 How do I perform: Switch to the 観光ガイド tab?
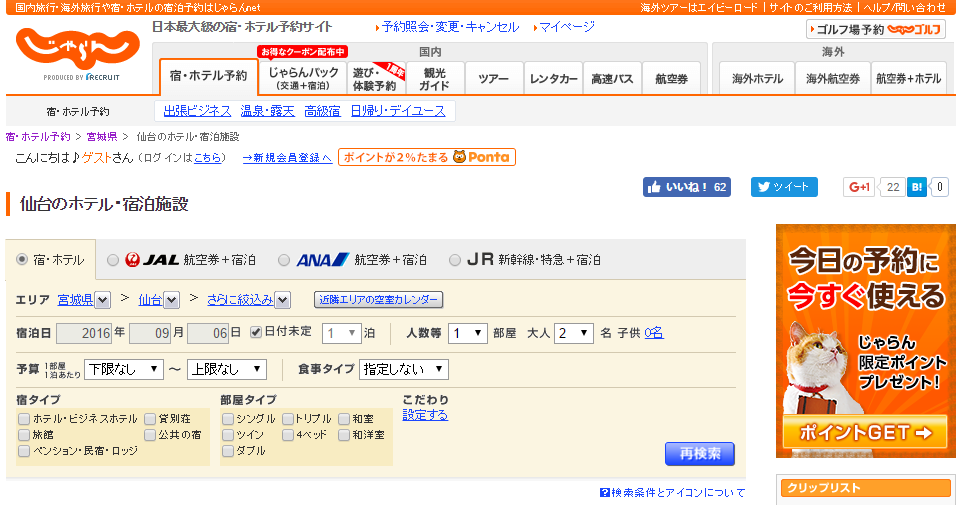point(434,78)
